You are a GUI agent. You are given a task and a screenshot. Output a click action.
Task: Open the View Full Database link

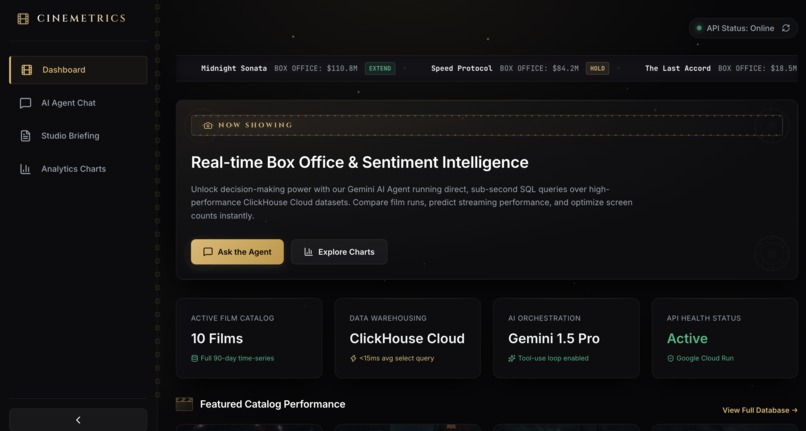760,410
